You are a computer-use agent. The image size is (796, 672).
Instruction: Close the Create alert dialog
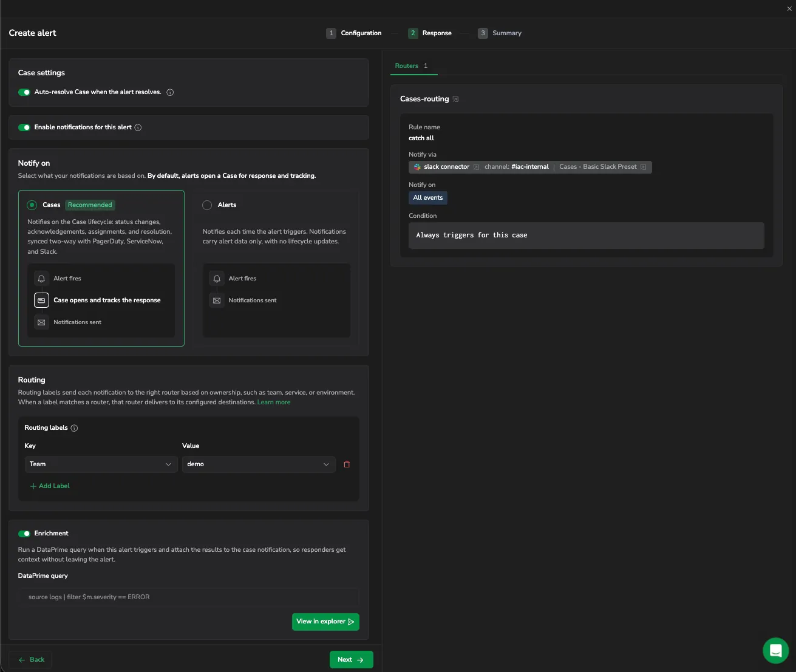(x=789, y=8)
